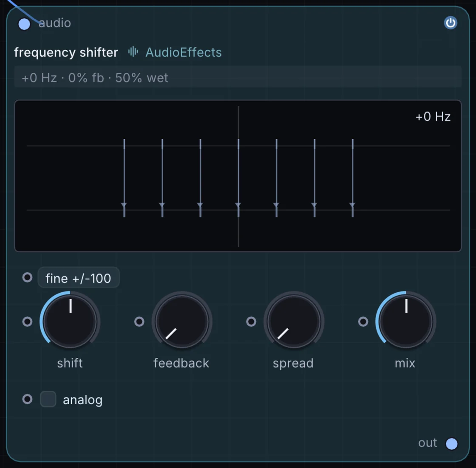Click the +0 Hz · 0% fb · 50% wet summary field

pyautogui.click(x=238, y=77)
